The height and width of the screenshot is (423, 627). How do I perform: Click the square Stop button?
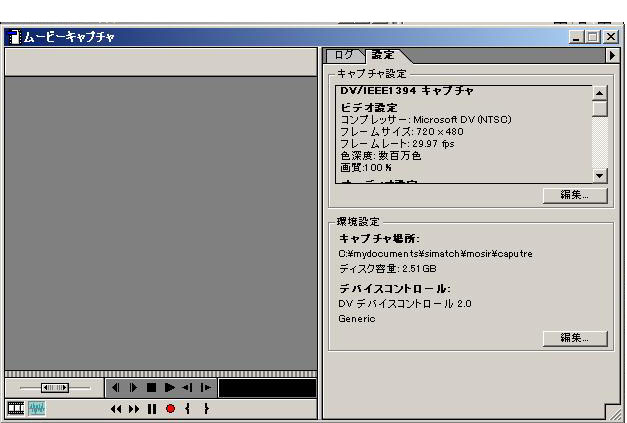[151, 387]
